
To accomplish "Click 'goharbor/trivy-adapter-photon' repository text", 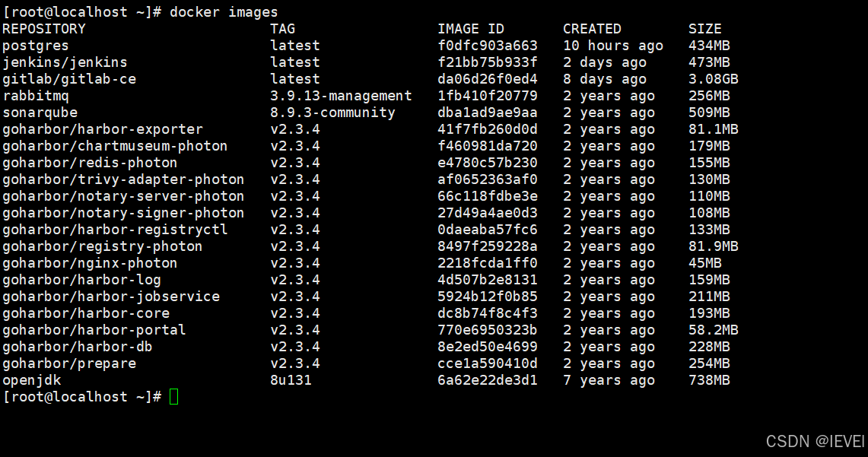I will click(123, 179).
